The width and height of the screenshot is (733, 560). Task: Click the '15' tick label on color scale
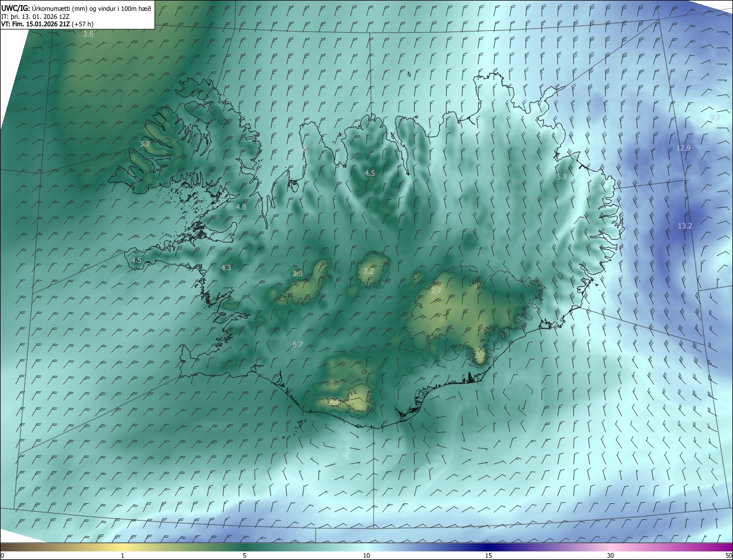488,555
